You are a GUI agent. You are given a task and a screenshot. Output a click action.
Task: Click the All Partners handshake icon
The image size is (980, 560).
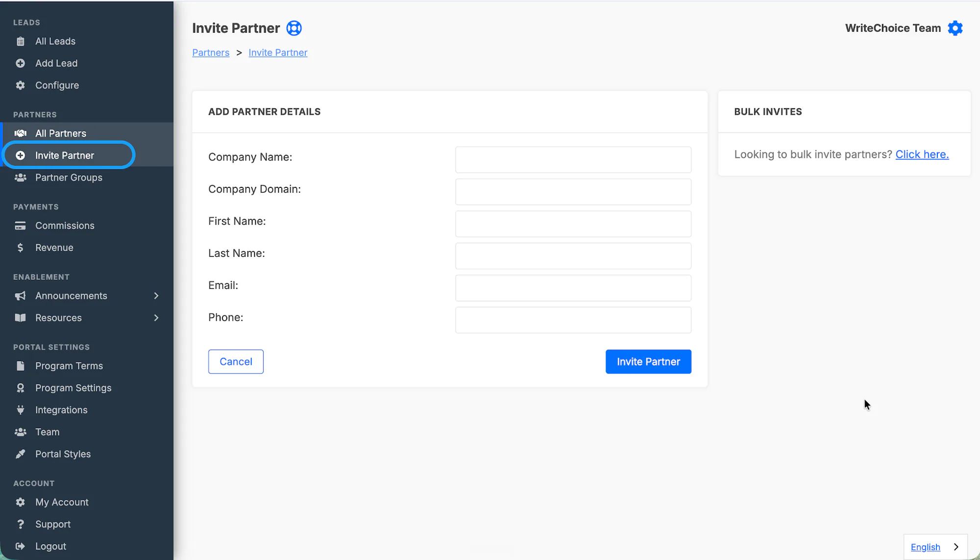pyautogui.click(x=20, y=133)
